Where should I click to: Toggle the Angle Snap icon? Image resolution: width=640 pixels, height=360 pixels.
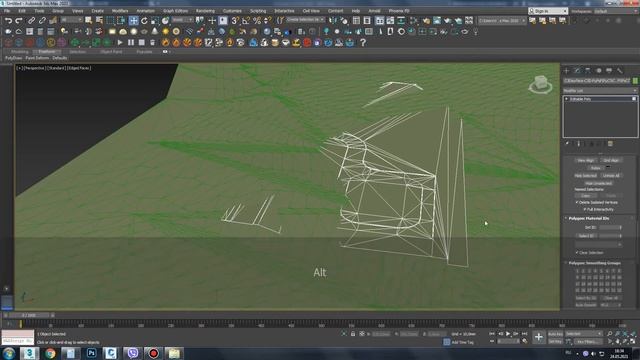click(246, 20)
